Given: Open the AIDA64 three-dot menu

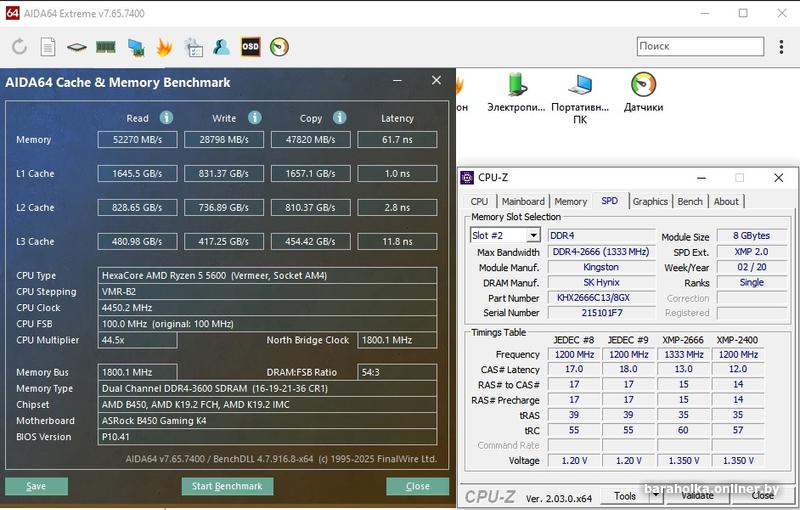Looking at the screenshot, I should click(781, 47).
